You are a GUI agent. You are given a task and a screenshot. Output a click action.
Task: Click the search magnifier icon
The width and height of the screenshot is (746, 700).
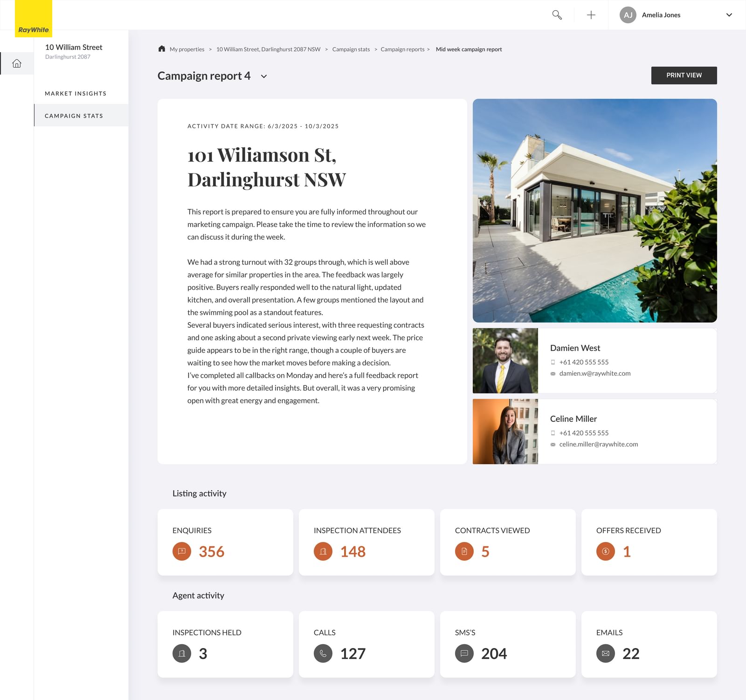[557, 15]
